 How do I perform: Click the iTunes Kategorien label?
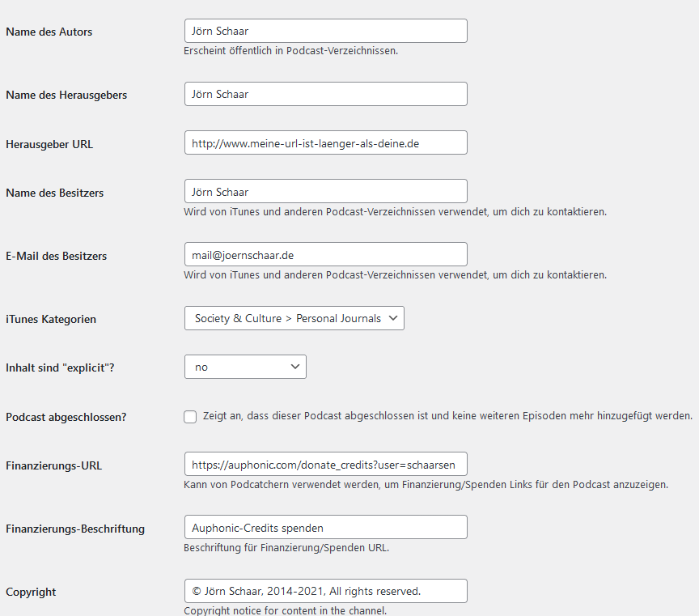pyautogui.click(x=51, y=319)
